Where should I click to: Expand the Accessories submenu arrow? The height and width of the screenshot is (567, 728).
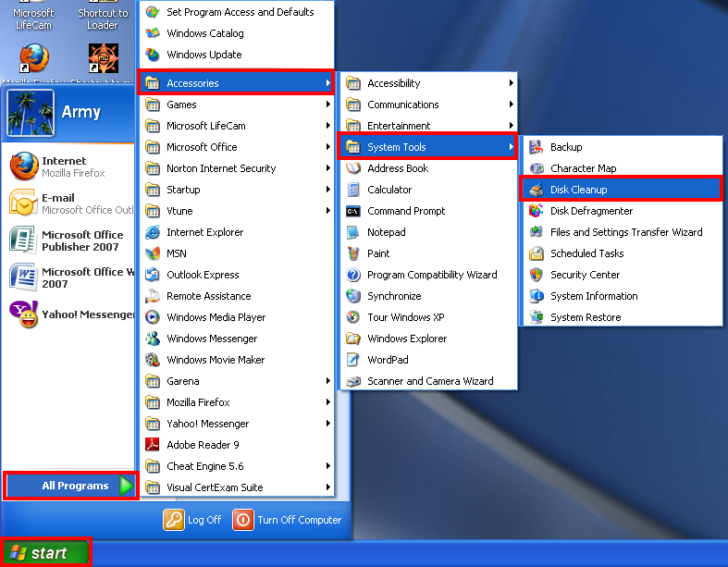(327, 83)
